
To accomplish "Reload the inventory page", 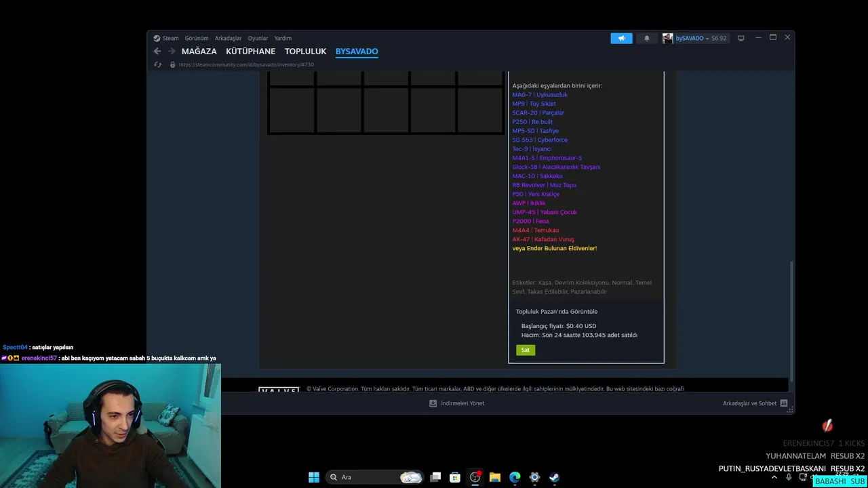I will coord(158,64).
